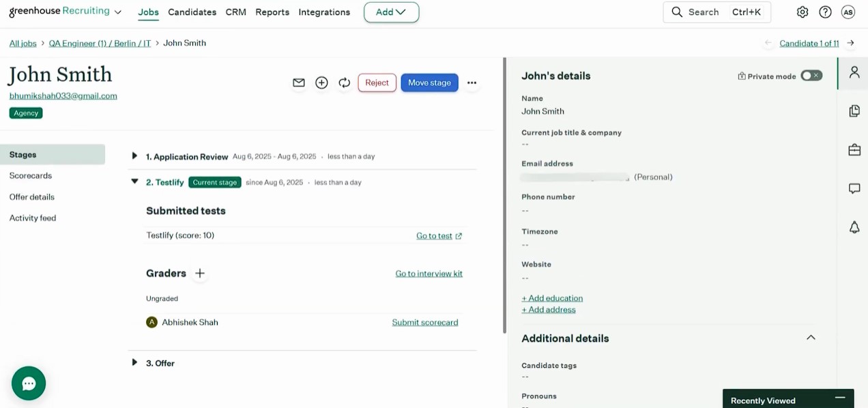The height and width of the screenshot is (408, 868).
Task: Click the Add address link
Action: coord(549,310)
